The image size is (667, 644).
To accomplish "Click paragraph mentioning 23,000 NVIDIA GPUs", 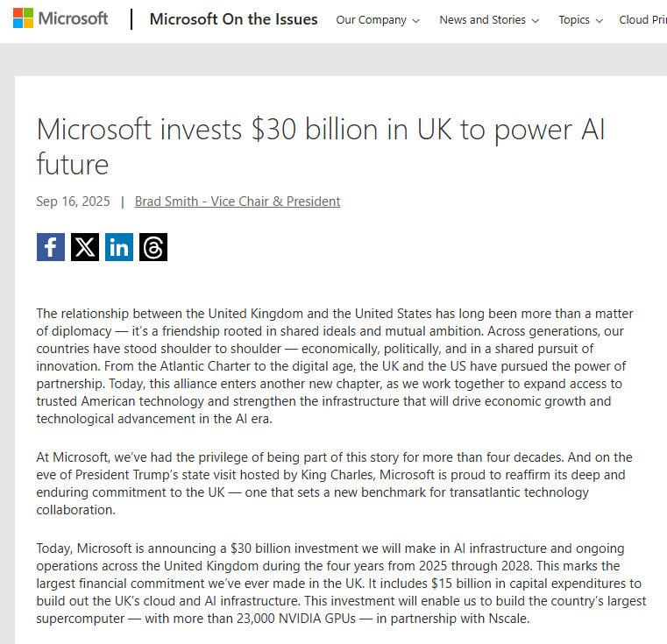I will (333, 583).
